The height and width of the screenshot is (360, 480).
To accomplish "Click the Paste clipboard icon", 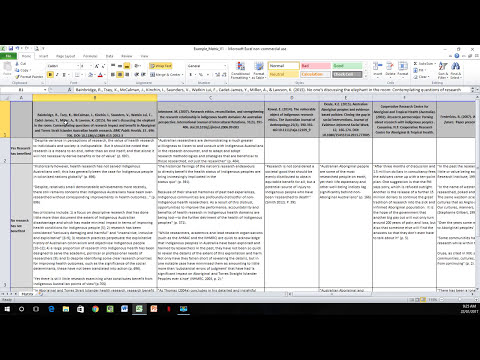I will (7, 67).
